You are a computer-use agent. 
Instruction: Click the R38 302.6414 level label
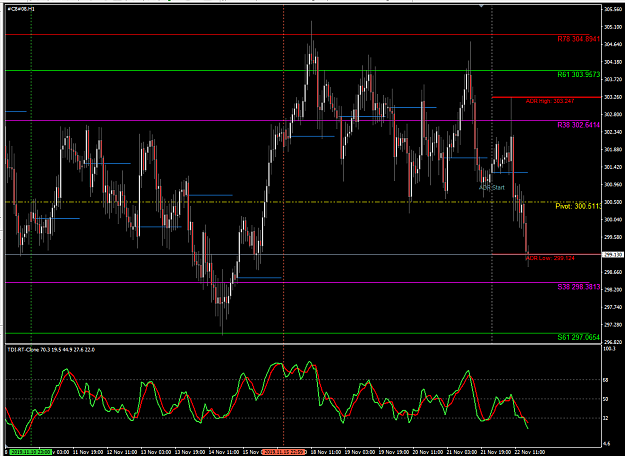coord(578,125)
